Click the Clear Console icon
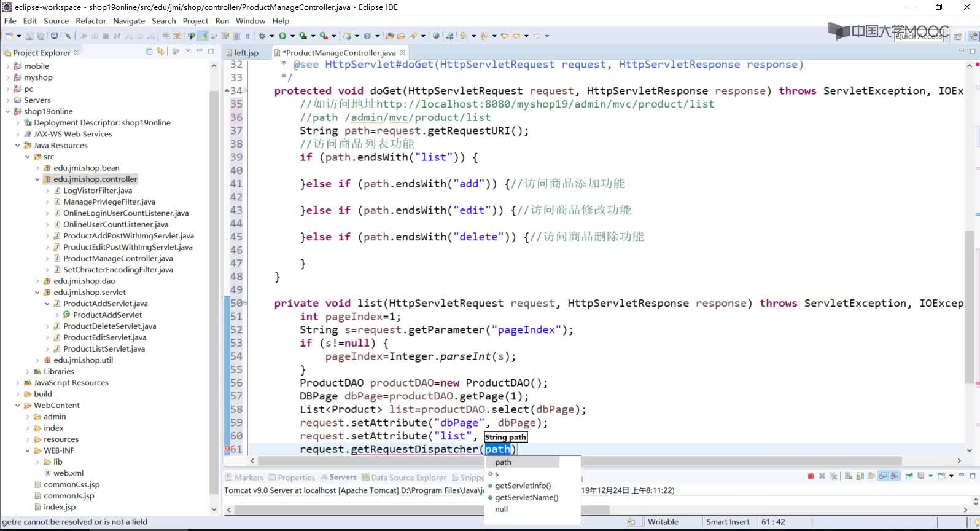The height and width of the screenshot is (531, 980). coord(849,476)
